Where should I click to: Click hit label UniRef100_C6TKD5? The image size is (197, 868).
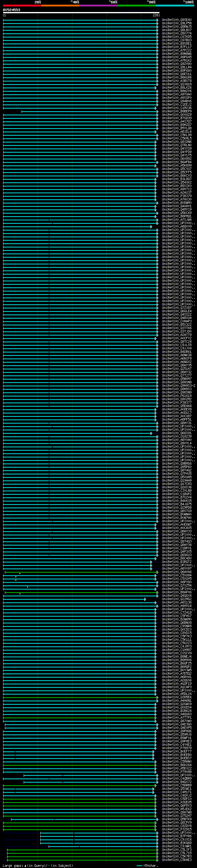click(x=177, y=37)
